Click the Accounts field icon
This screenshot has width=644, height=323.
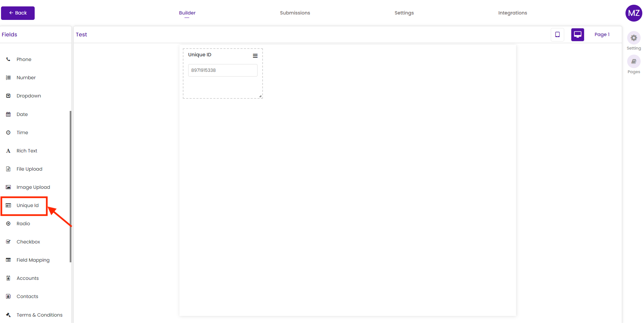pos(8,278)
